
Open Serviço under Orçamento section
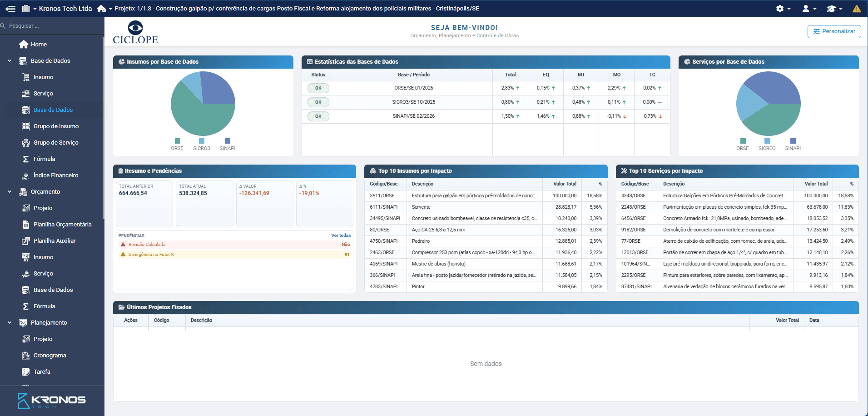pos(43,273)
